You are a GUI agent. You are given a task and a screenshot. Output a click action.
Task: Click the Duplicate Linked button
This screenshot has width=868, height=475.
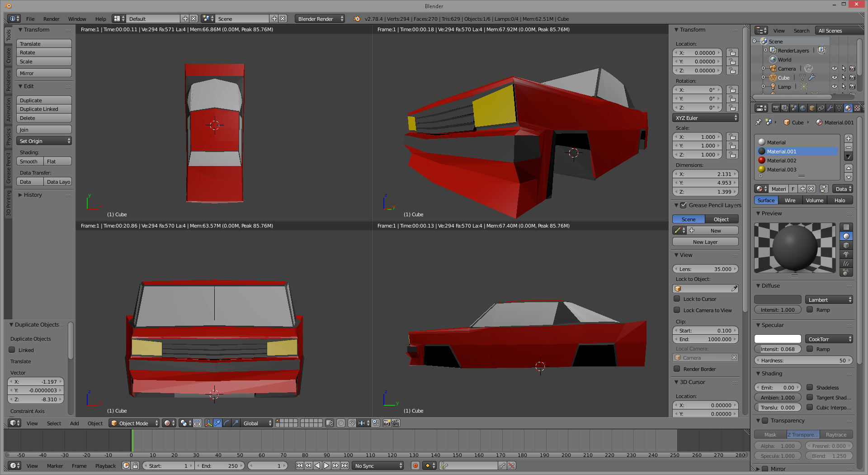click(44, 109)
